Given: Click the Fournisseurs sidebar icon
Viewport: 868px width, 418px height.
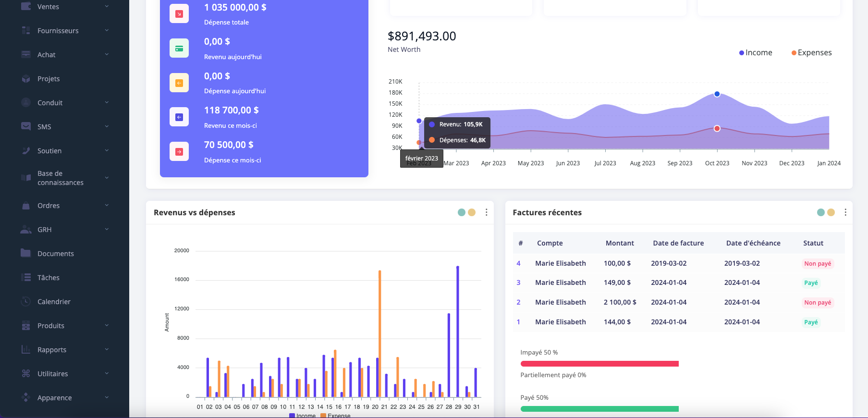Looking at the screenshot, I should tap(26, 30).
